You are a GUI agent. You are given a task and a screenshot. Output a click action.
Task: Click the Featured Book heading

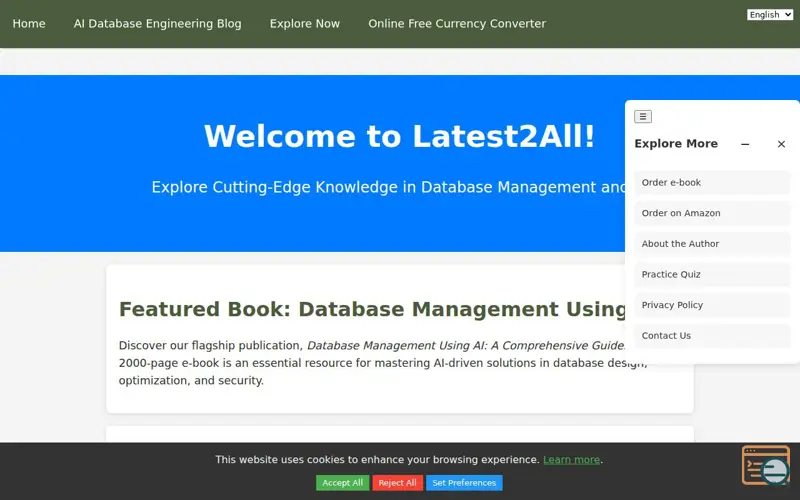tap(373, 309)
